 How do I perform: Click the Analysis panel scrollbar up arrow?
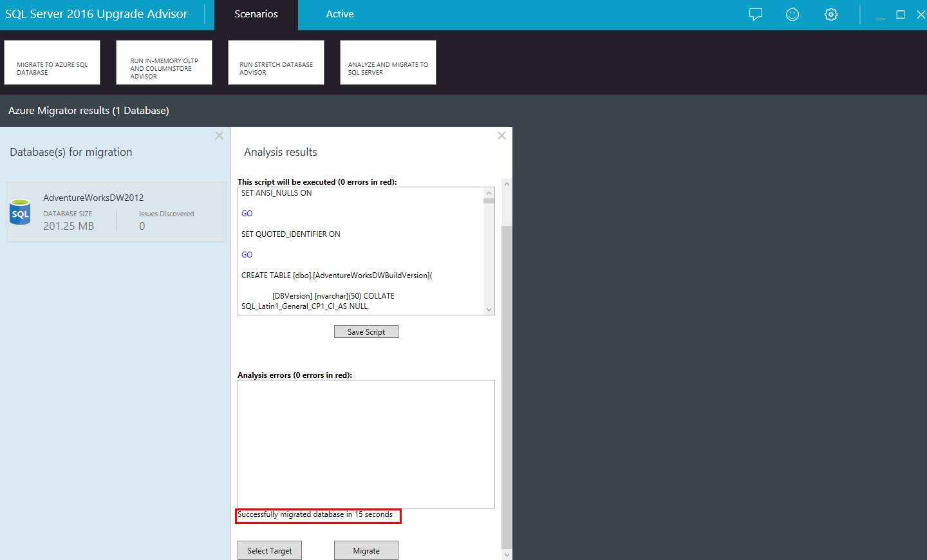[x=507, y=184]
